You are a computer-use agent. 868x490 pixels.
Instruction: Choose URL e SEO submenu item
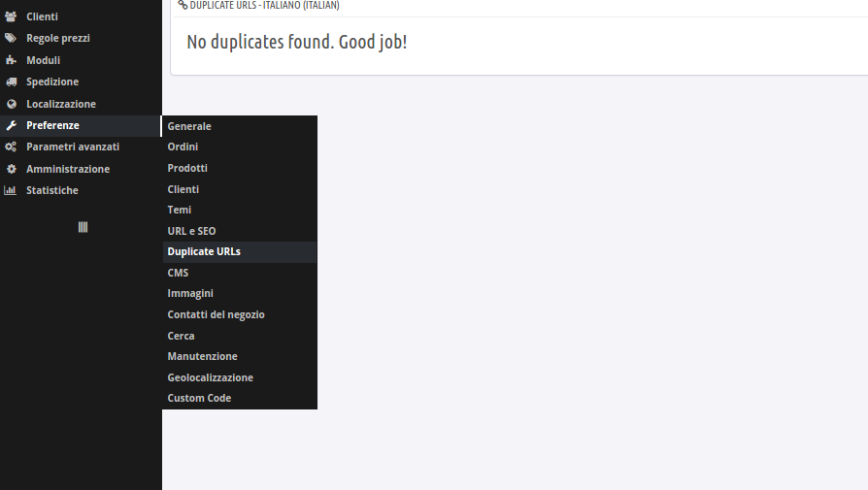pyautogui.click(x=191, y=231)
